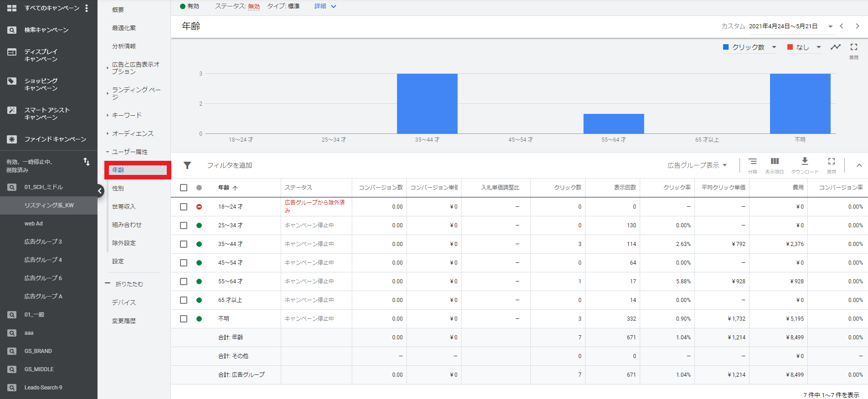Click the green status dot for 35~44才
Viewport: 868px width, 399px height.
(x=199, y=244)
